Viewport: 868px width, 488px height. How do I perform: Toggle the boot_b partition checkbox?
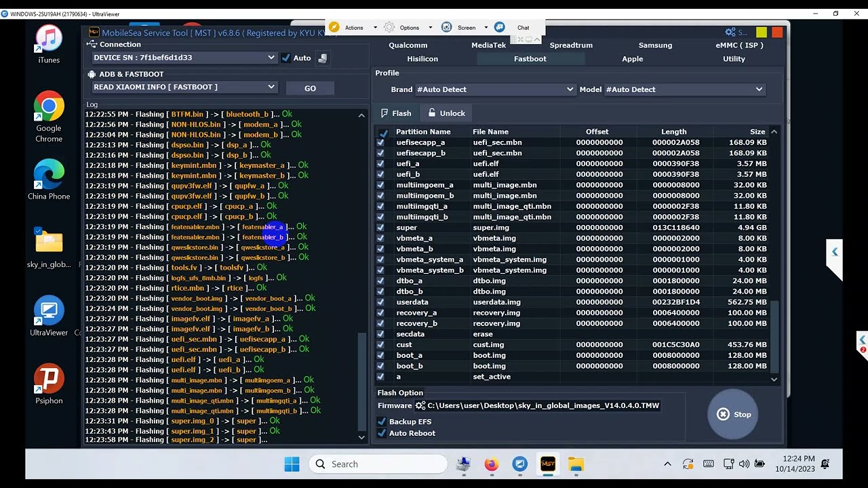click(380, 366)
